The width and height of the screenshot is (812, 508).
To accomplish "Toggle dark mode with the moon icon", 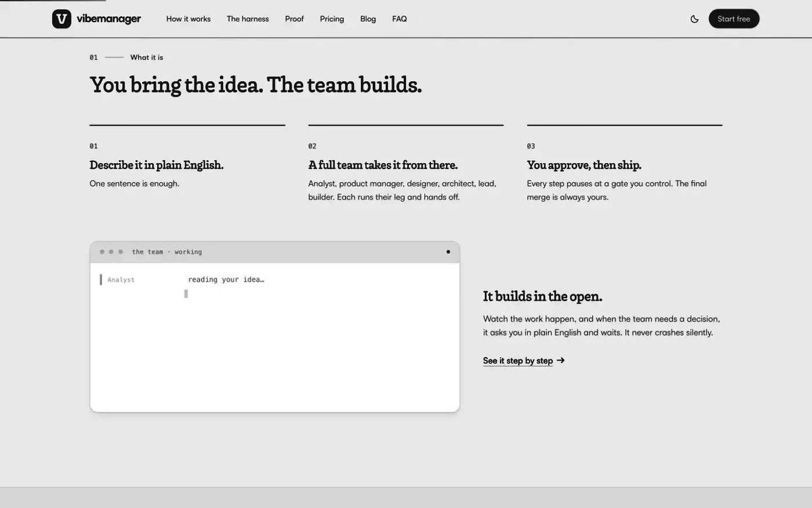I will coord(694,19).
